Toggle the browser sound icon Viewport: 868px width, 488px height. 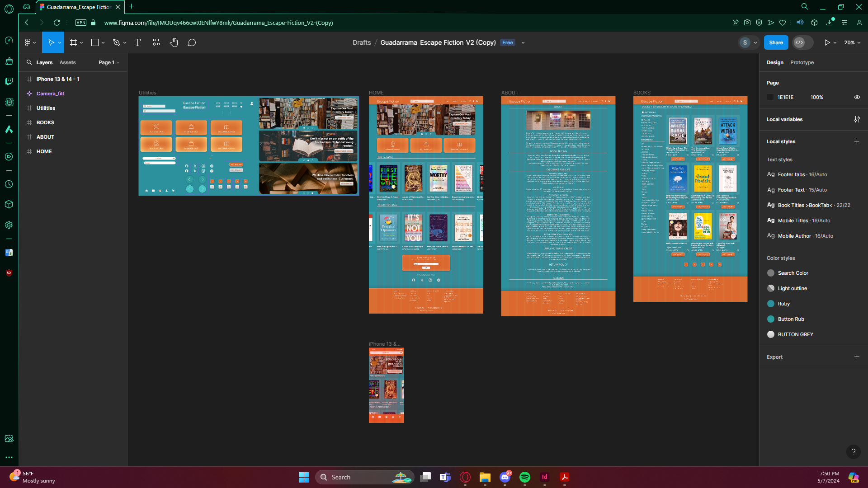coord(800,23)
